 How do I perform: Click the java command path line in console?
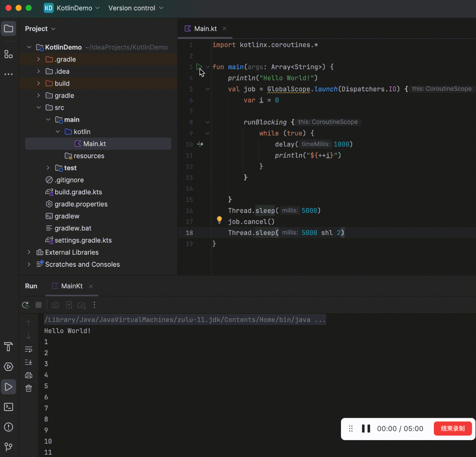[x=185, y=320]
